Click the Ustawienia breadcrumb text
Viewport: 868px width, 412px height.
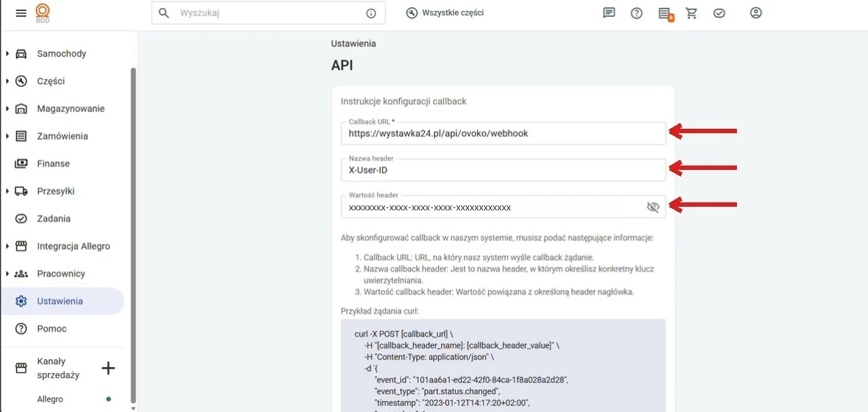point(353,43)
